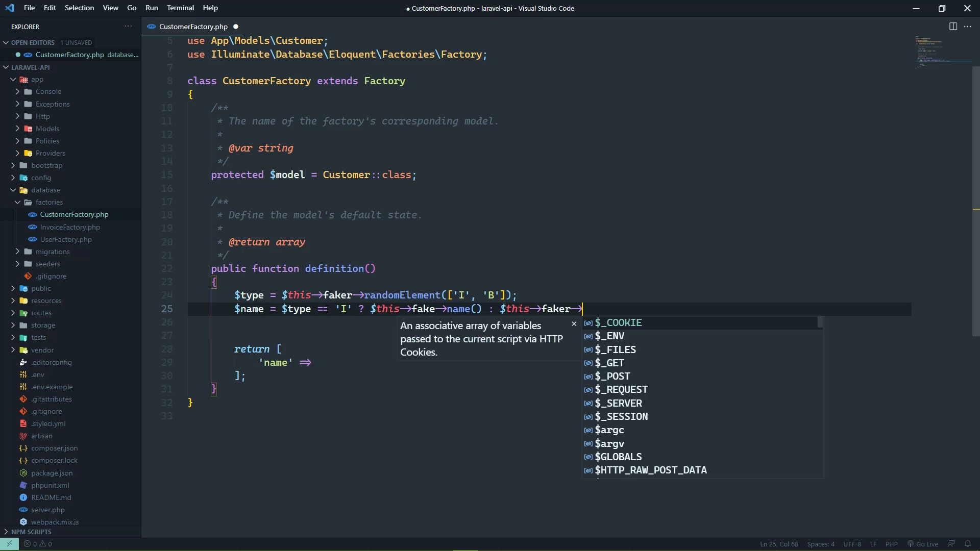
Task: Open the editor More Actions ellipsis
Action: point(967,27)
